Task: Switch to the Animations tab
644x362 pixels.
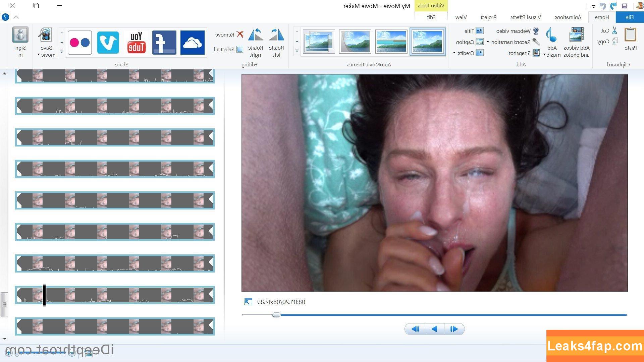Action: [568, 17]
